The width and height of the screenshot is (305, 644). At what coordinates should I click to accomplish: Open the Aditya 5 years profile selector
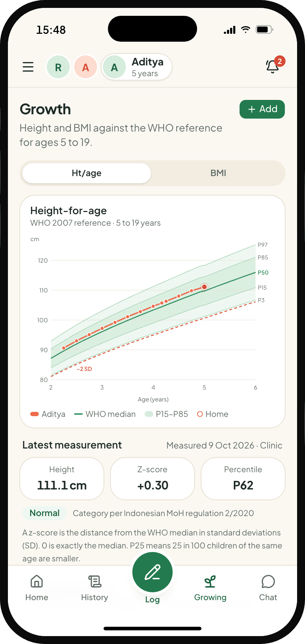click(137, 67)
